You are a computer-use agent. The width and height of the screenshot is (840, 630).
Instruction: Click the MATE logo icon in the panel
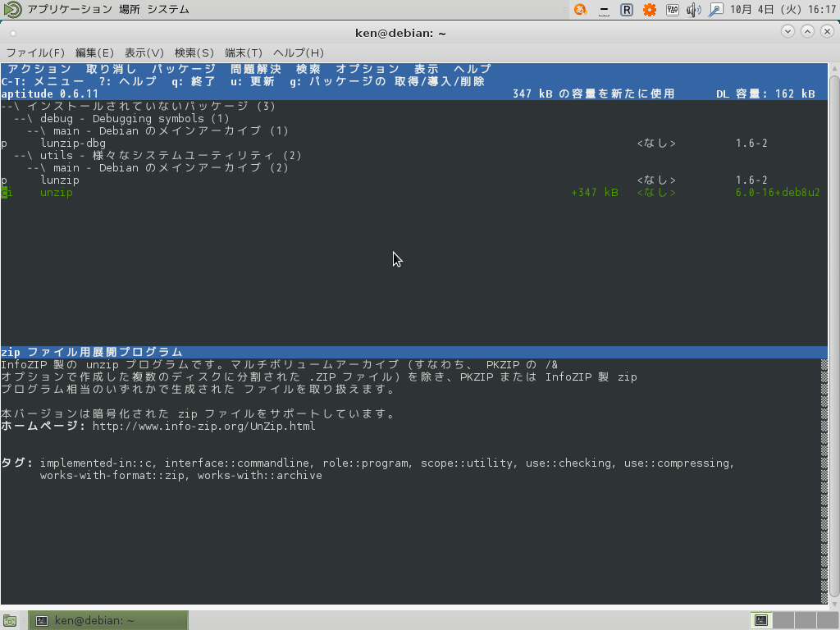(12, 9)
